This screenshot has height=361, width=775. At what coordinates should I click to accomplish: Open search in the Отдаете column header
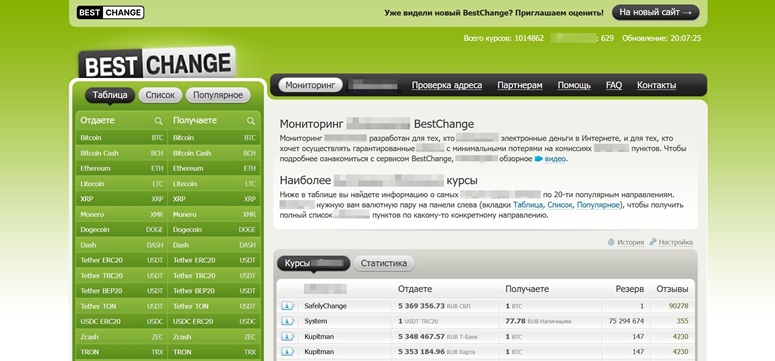tap(158, 121)
